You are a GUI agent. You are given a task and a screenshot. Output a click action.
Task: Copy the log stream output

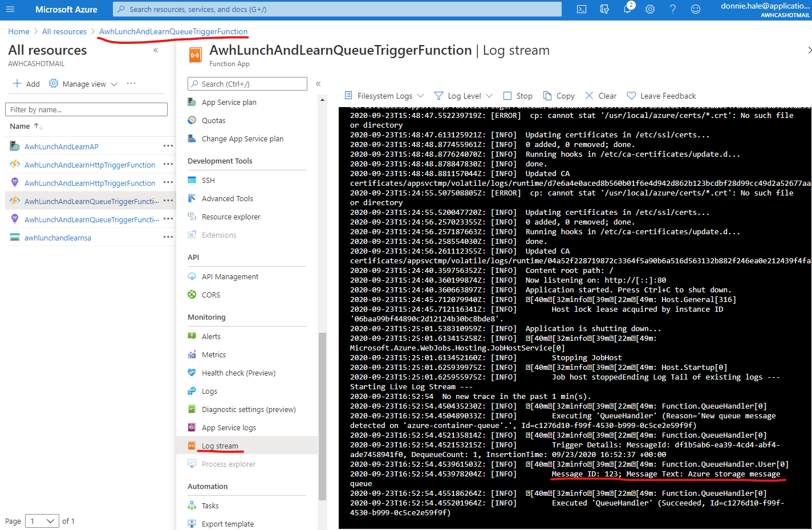pyautogui.click(x=559, y=96)
